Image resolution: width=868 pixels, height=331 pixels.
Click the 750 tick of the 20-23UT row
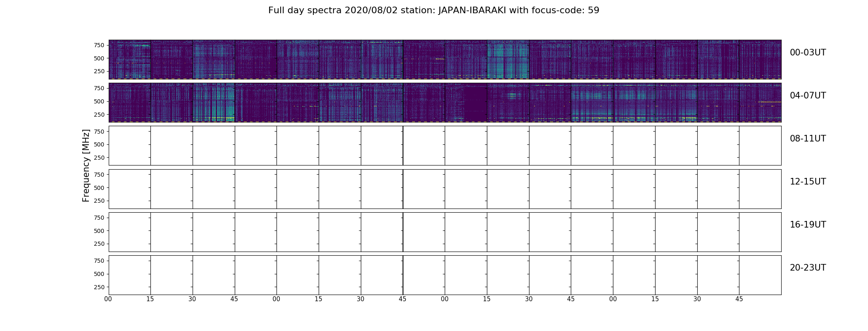(x=99, y=261)
